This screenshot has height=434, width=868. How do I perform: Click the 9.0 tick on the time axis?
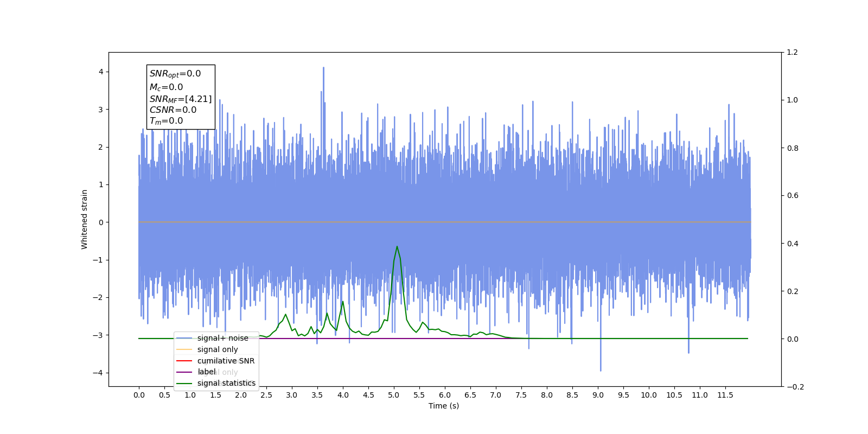click(x=598, y=395)
